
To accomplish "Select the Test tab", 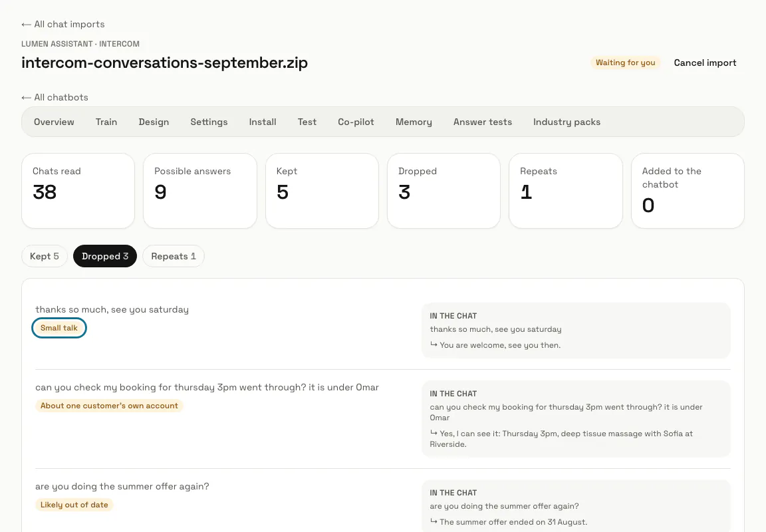I will pyautogui.click(x=307, y=122).
